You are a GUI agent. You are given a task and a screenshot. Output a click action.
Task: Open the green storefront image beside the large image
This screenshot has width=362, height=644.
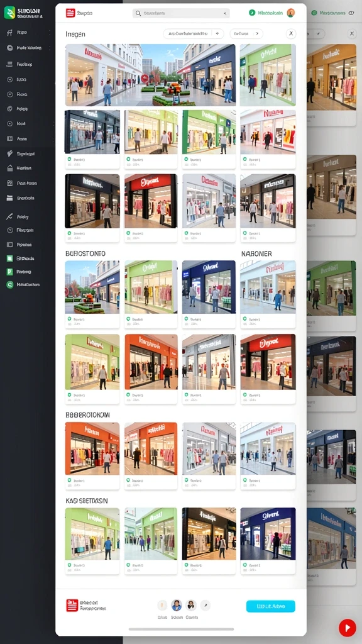pos(268,75)
